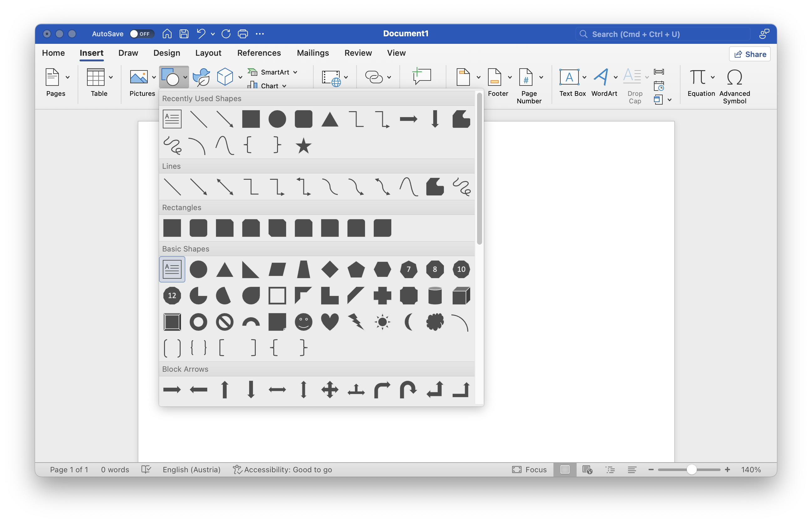Screen dimensions: 812x523
Task: Click the 140% zoom level
Action: click(x=751, y=469)
